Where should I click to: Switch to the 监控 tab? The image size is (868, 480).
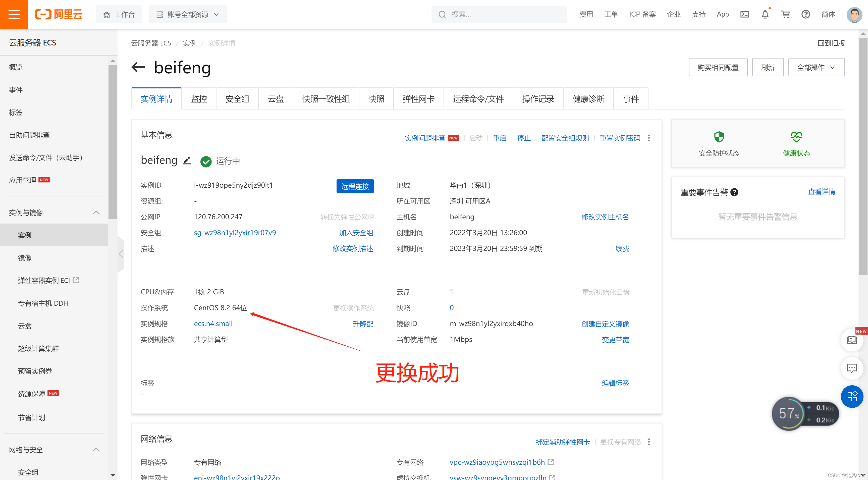pyautogui.click(x=199, y=99)
